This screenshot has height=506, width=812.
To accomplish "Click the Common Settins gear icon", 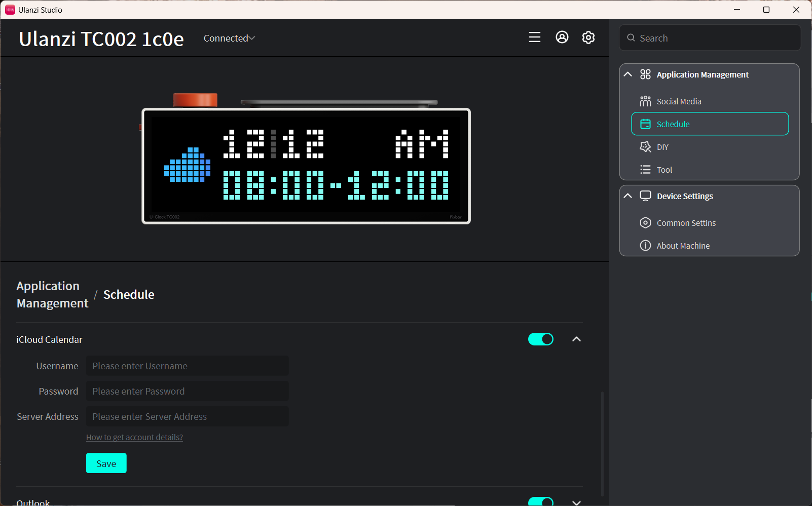I will [645, 223].
